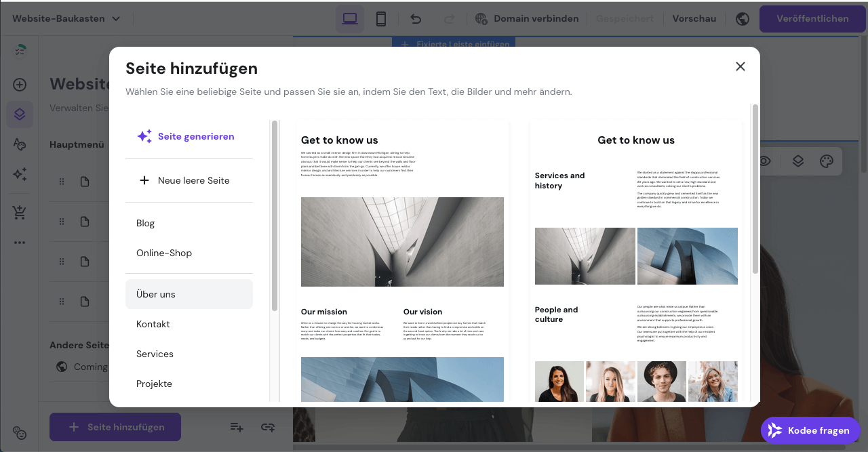Click the feedback smiley icon at bottom left
868x452 pixels.
20,433
